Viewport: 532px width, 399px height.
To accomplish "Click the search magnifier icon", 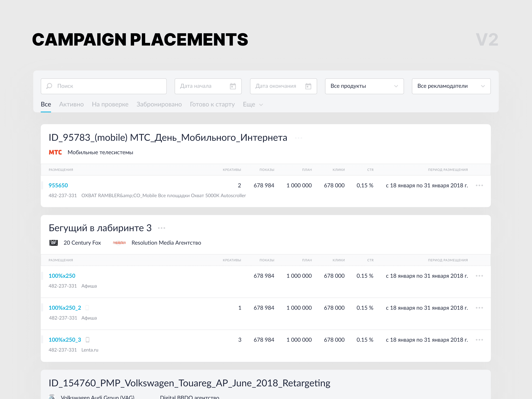I will (x=49, y=86).
